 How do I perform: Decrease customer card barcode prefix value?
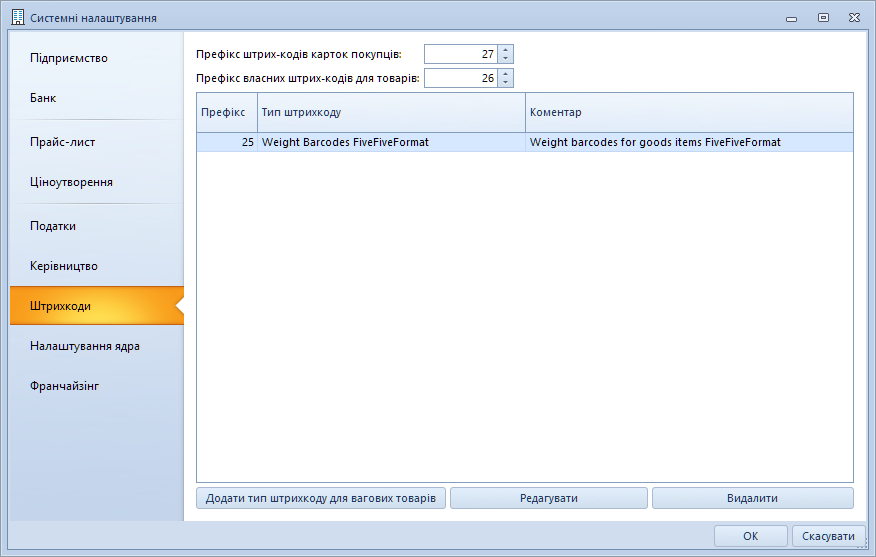tap(505, 59)
